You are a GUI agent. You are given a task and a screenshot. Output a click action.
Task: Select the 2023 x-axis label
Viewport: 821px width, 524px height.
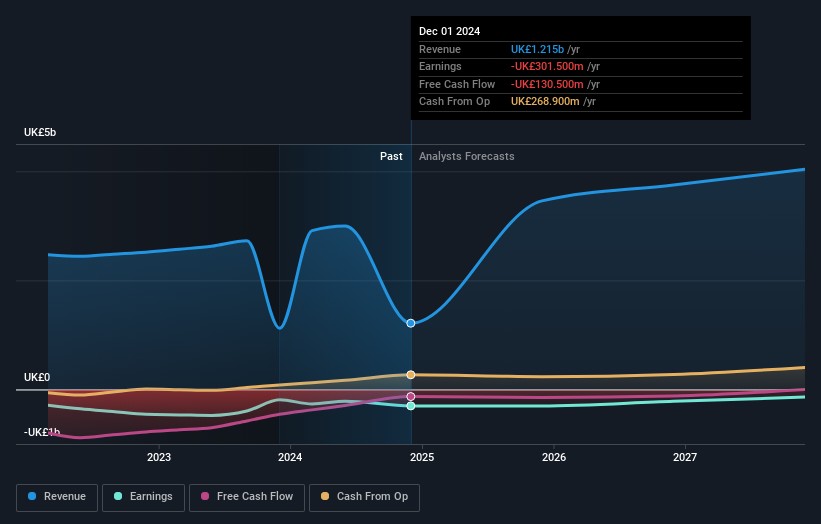click(159, 458)
